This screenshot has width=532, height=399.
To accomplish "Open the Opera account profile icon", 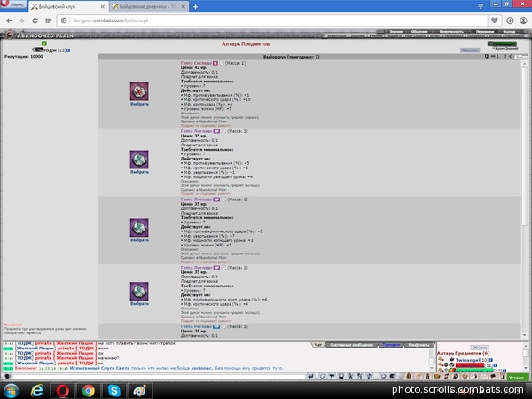I will pos(523,20).
